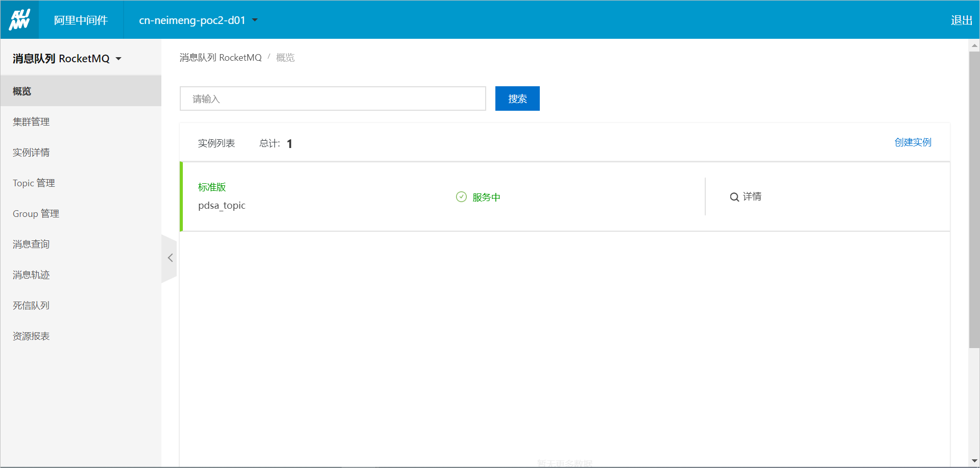This screenshot has width=980, height=468.
Task: Click the scrollbar up arrow
Action: click(x=974, y=45)
